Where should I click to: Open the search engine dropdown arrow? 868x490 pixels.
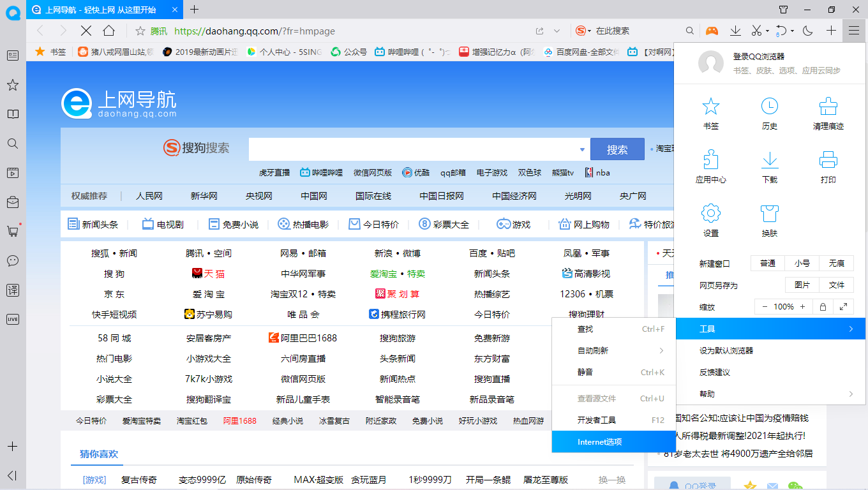pyautogui.click(x=590, y=31)
